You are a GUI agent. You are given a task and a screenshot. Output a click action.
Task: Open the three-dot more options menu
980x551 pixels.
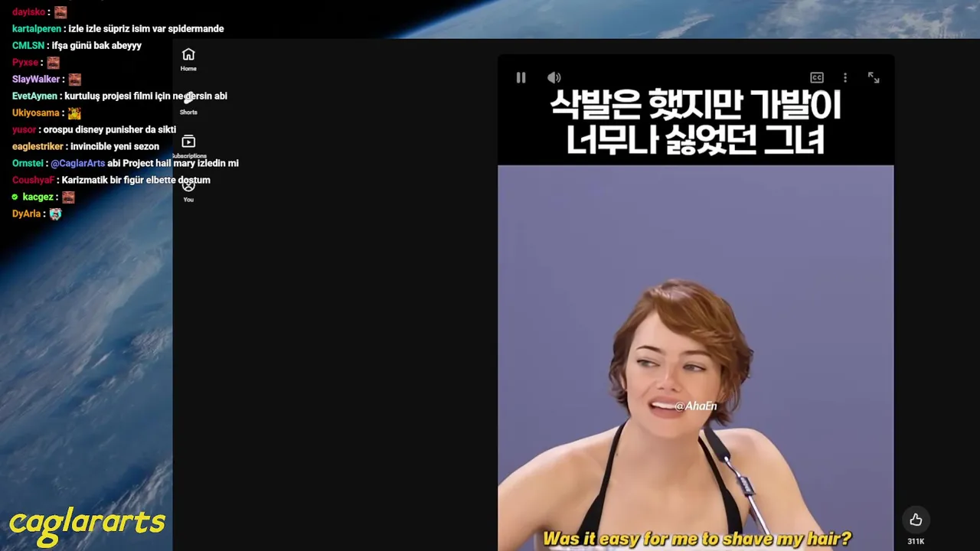[x=845, y=77]
